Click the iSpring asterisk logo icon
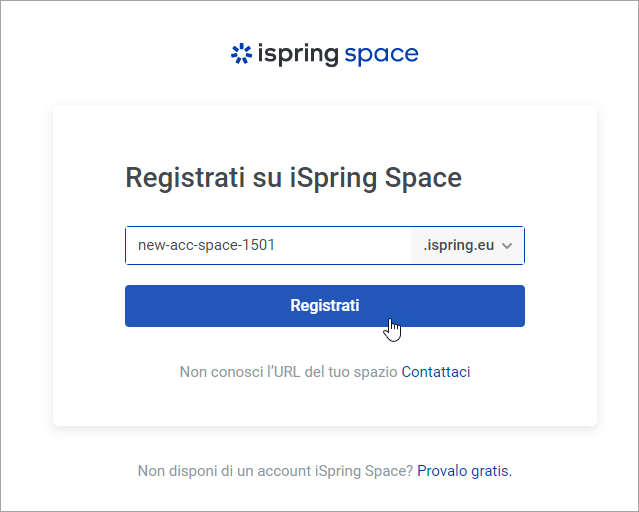Screen dimensions: 639x512 pos(241,54)
